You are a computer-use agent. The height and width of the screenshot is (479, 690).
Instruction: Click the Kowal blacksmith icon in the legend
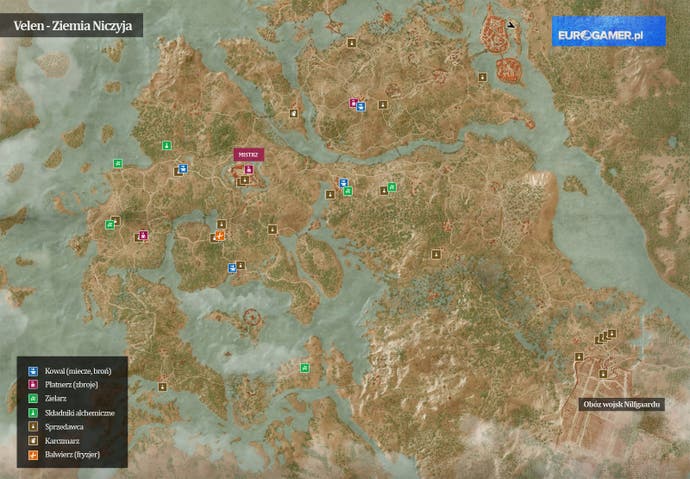pos(33,371)
